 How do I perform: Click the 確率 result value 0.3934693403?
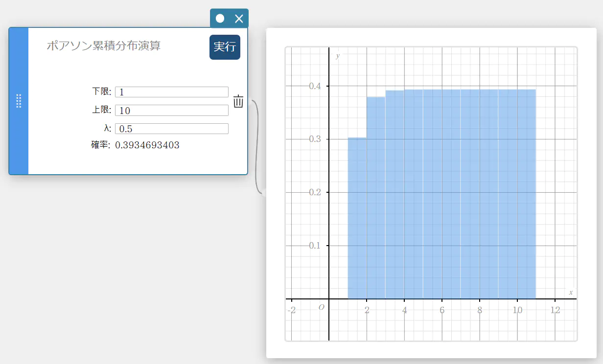pos(147,145)
